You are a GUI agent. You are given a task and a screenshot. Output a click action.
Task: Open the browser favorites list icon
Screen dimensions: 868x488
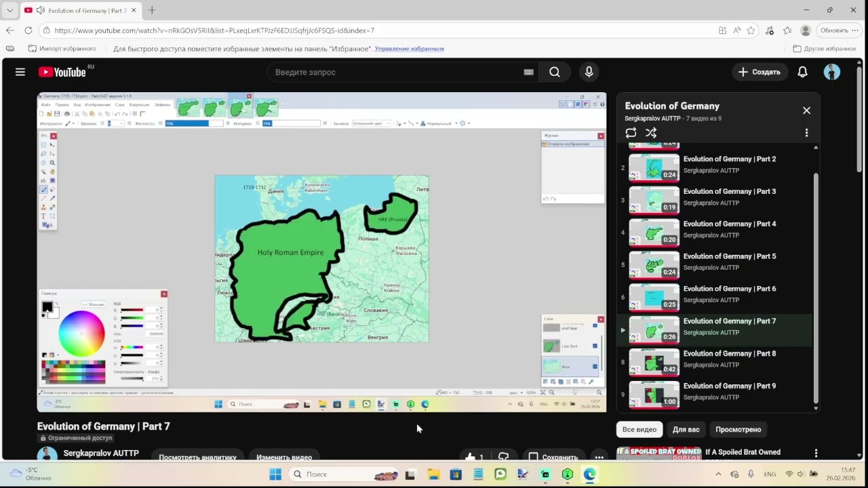[x=787, y=30]
